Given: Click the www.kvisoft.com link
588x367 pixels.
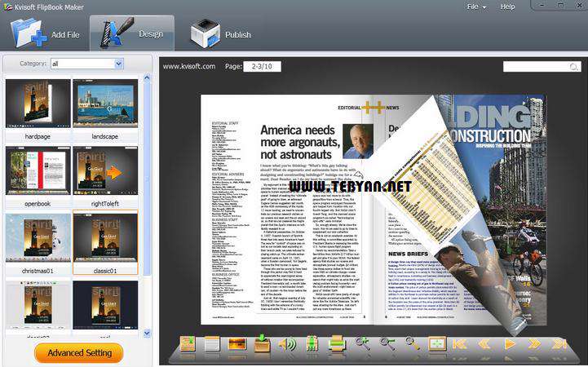Looking at the screenshot, I should [x=189, y=66].
